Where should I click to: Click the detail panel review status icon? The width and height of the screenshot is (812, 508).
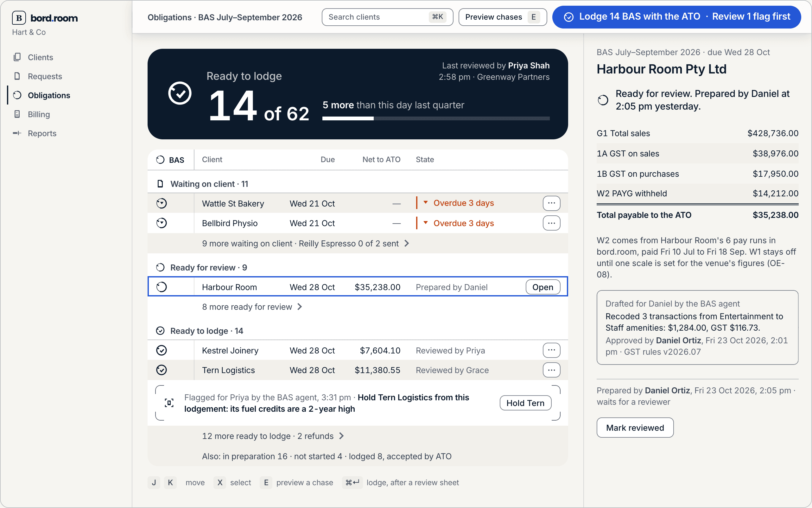pos(603,100)
